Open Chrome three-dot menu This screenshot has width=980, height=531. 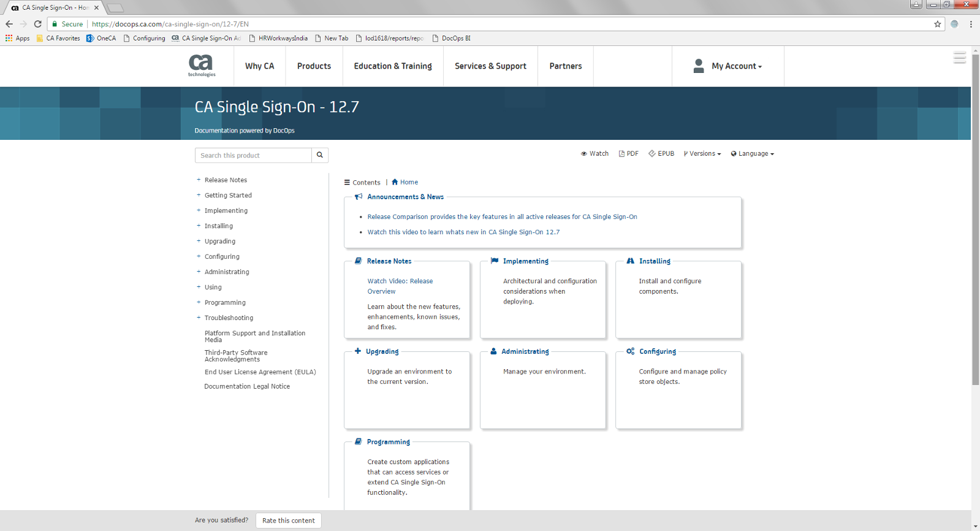(971, 24)
